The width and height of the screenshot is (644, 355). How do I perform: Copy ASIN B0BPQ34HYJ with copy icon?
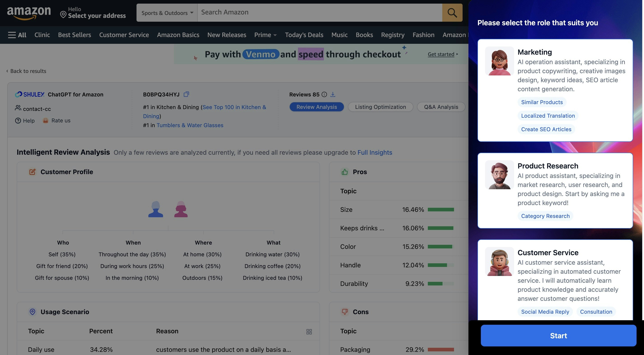point(186,94)
